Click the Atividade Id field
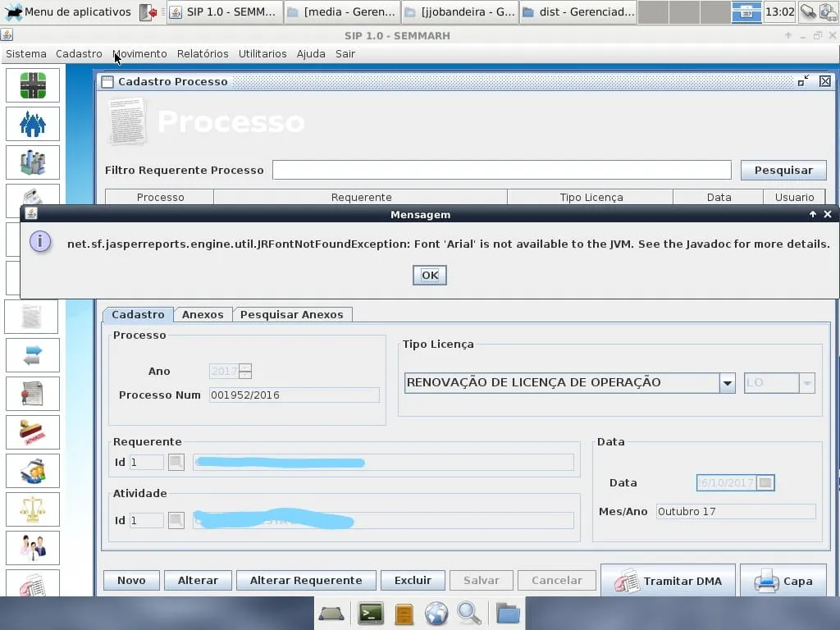The image size is (840, 630). click(x=146, y=520)
